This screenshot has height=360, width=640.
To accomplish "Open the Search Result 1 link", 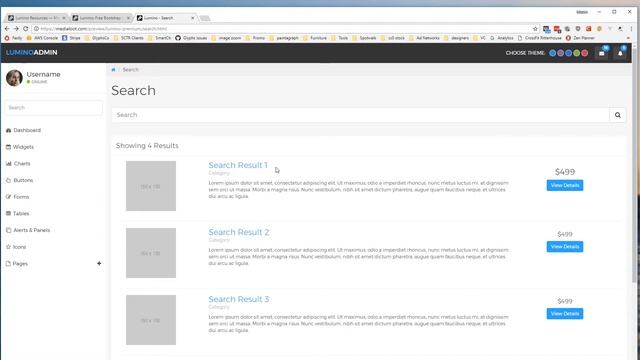I will pyautogui.click(x=238, y=165).
